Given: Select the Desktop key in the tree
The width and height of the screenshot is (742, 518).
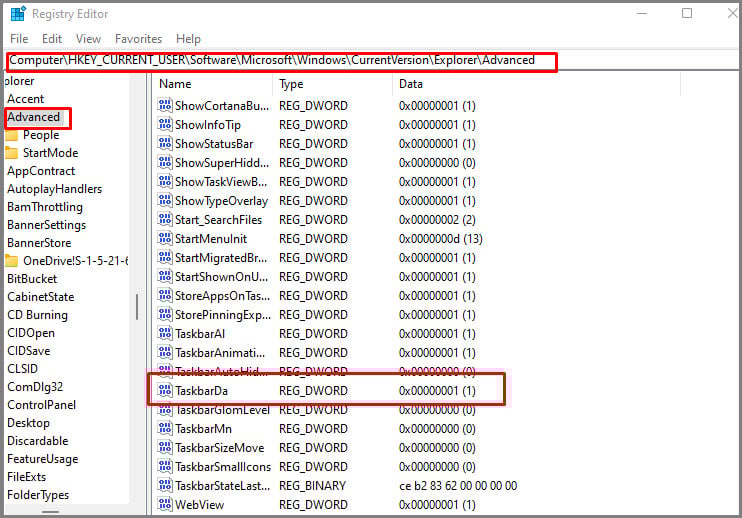Looking at the screenshot, I should 28,422.
